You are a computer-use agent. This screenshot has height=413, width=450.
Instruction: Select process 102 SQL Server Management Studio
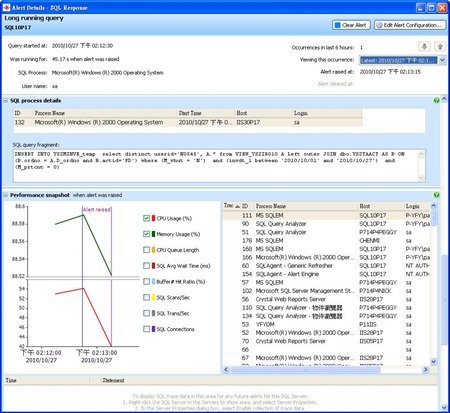click(x=327, y=291)
